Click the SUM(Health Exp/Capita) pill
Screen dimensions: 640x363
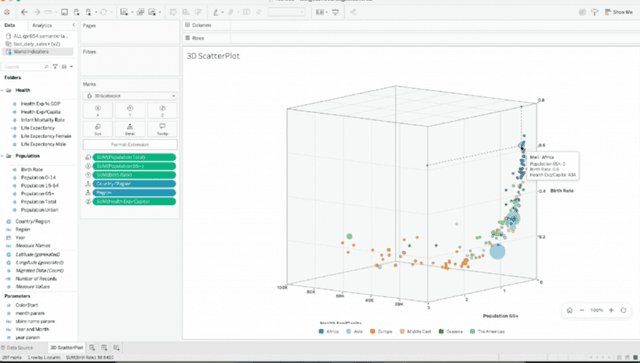(134, 201)
